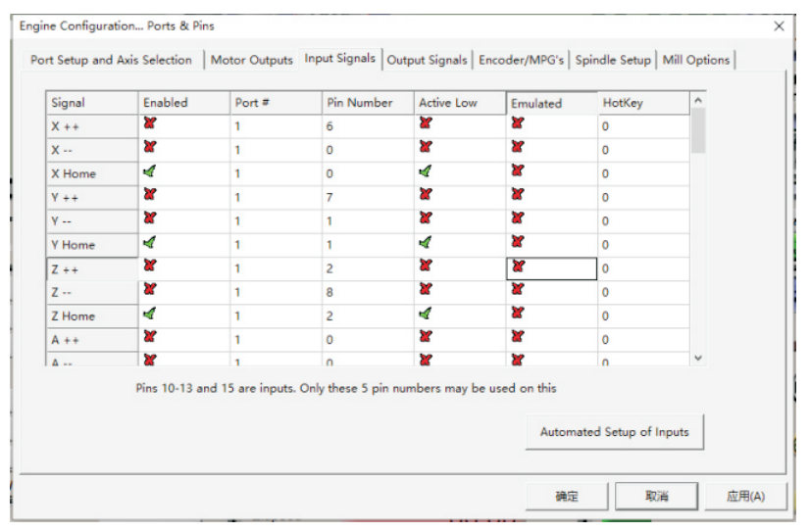Open the Spindle Setup tab
Viewport: 810px width, 532px height.
click(x=613, y=60)
